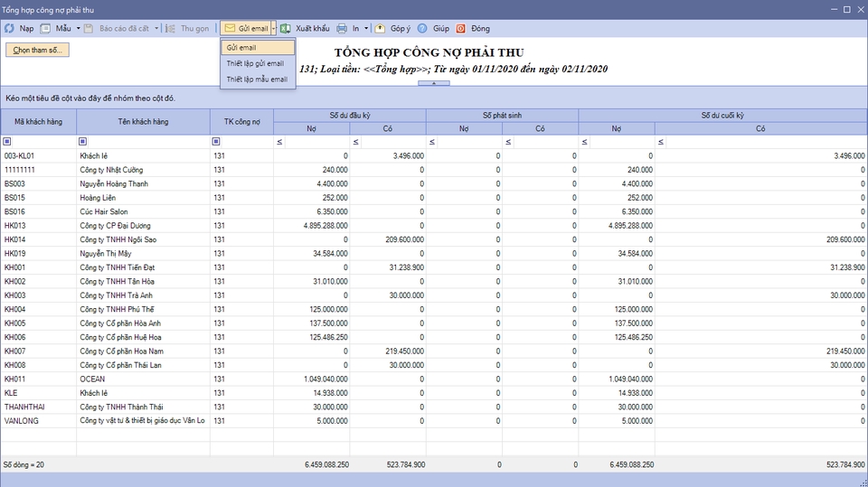The image size is (868, 487).
Task: Open comparison operator for Số phát sinh Có
Action: [509, 142]
